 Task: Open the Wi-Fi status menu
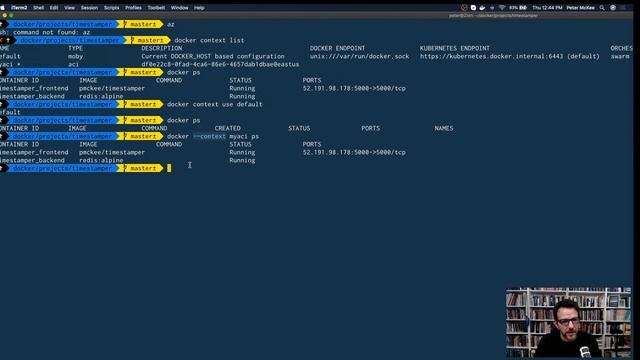pyautogui.click(x=502, y=7)
